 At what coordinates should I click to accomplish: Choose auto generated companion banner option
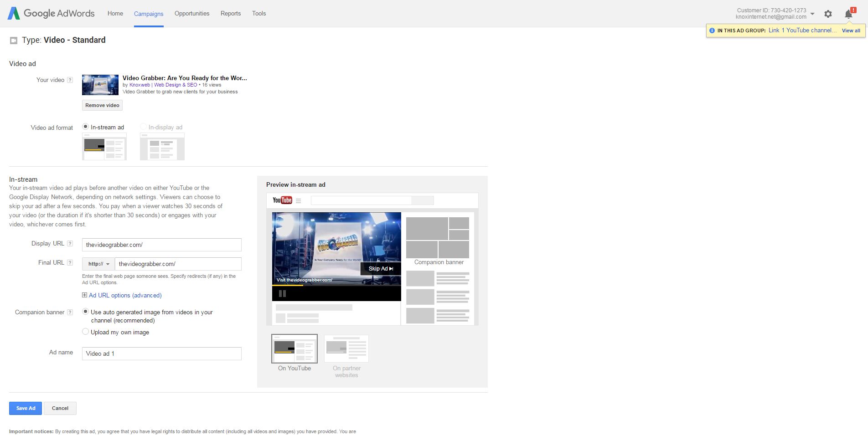pos(85,312)
